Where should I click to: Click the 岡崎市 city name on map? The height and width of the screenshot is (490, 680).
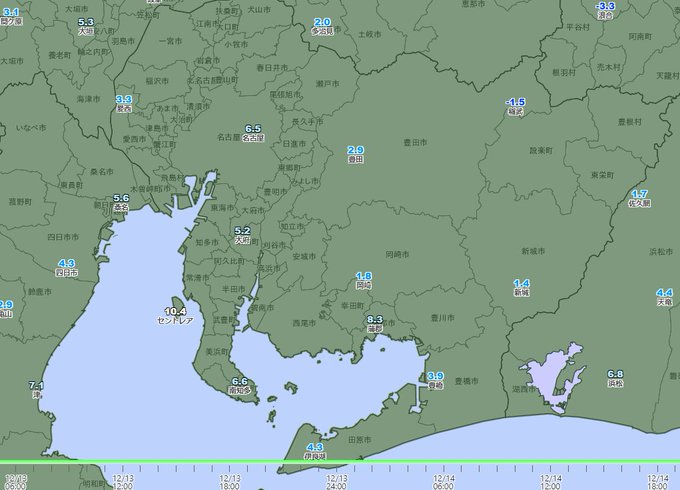pyautogui.click(x=397, y=255)
